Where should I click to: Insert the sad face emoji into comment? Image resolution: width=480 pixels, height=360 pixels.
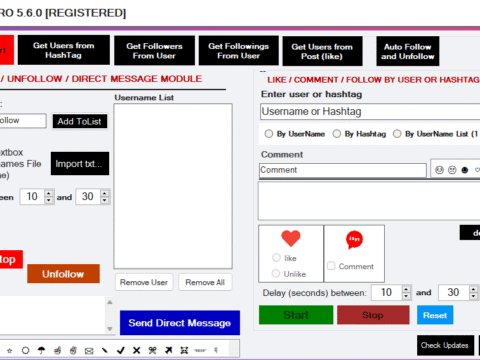point(452,170)
